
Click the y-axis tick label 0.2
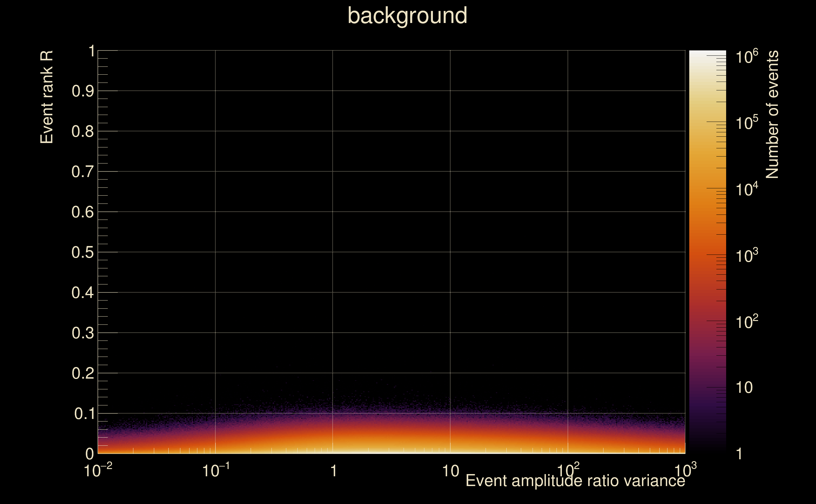click(82, 373)
